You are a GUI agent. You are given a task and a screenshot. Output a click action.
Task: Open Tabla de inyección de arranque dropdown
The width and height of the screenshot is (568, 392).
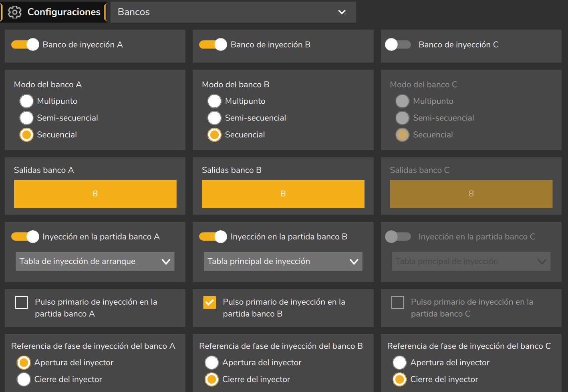95,261
